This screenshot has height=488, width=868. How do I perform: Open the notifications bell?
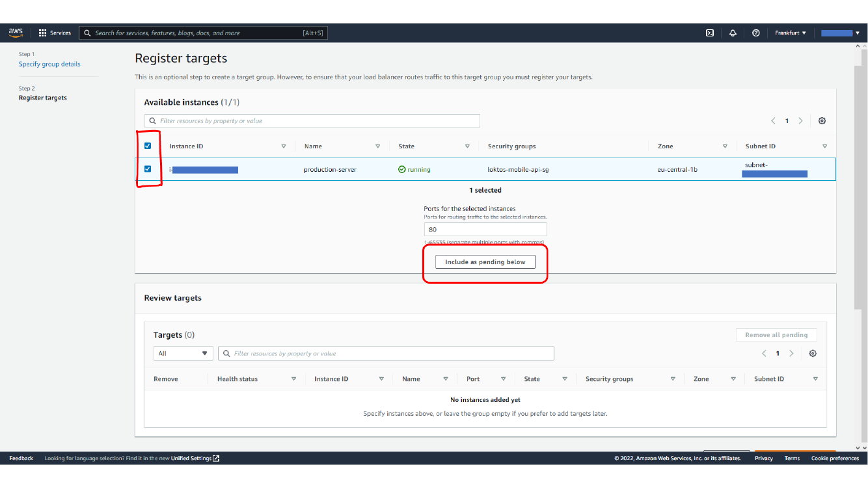(x=733, y=33)
